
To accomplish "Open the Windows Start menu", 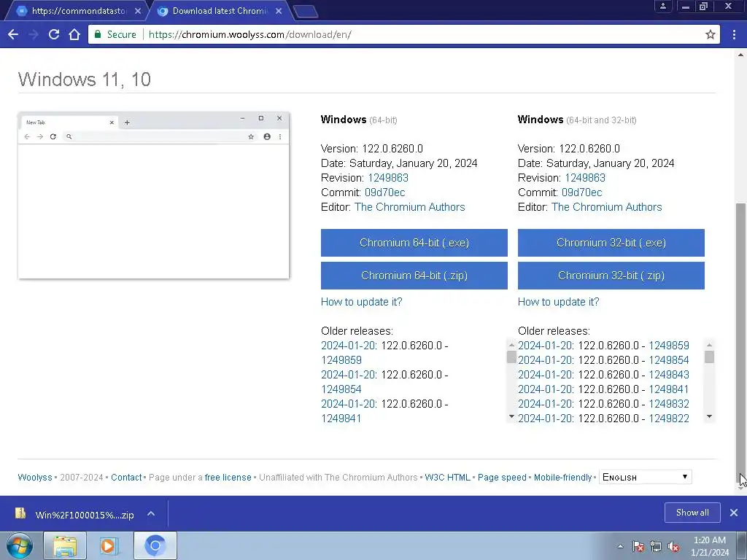I will [x=19, y=545].
